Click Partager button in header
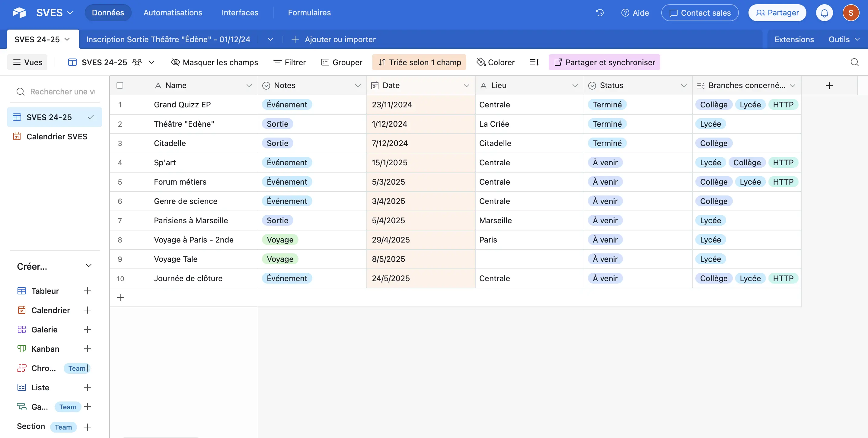The height and width of the screenshot is (438, 868). pyautogui.click(x=777, y=13)
